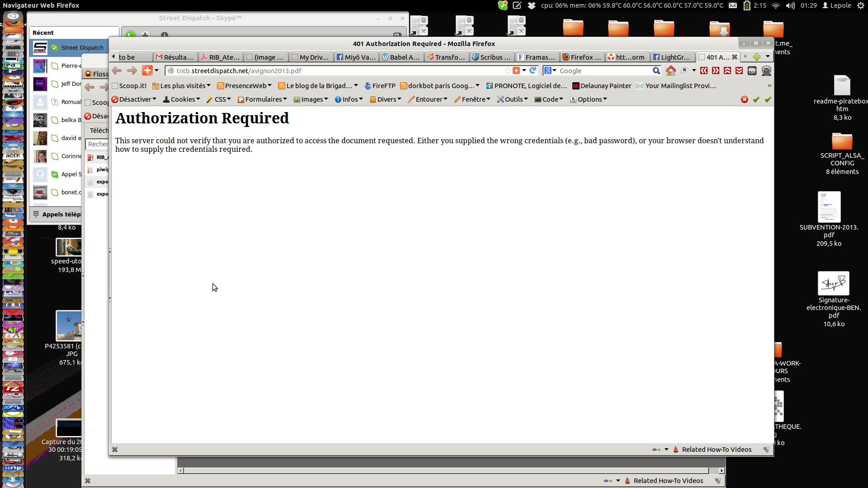The height and width of the screenshot is (488, 868).
Task: Open the Cookies dropdown menu
Action: [x=182, y=99]
